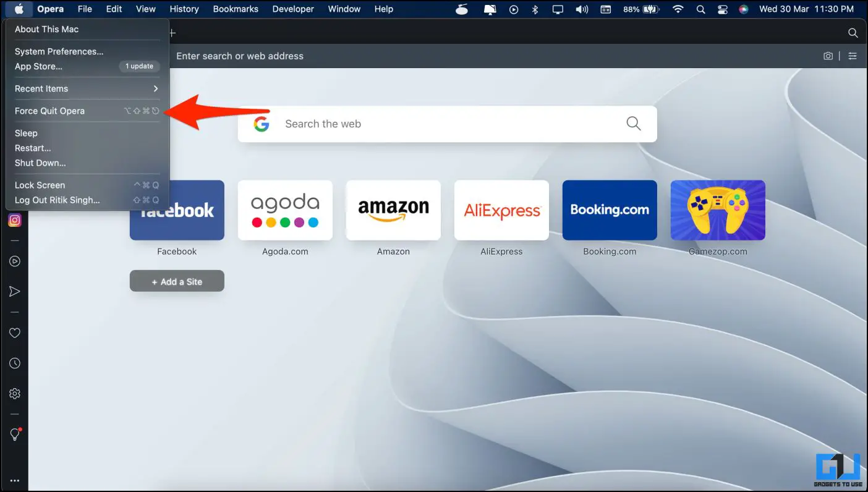Viewport: 868px width, 492px height.
Task: Open the Apple menu icon
Action: pyautogui.click(x=19, y=9)
